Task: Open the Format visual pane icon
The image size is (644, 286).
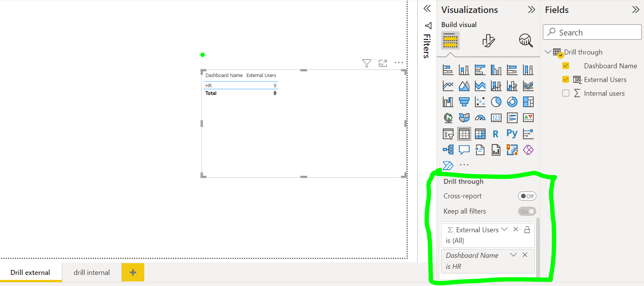Action: point(488,40)
